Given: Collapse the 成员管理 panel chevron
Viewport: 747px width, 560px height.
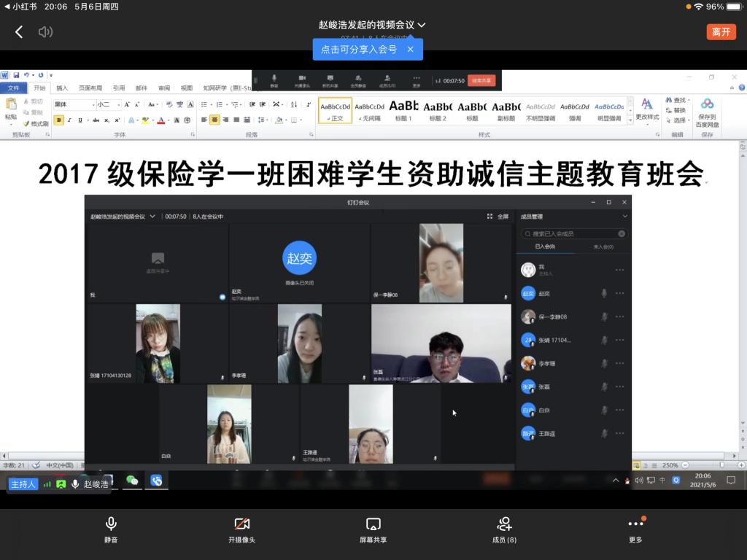Looking at the screenshot, I should pos(624,217).
